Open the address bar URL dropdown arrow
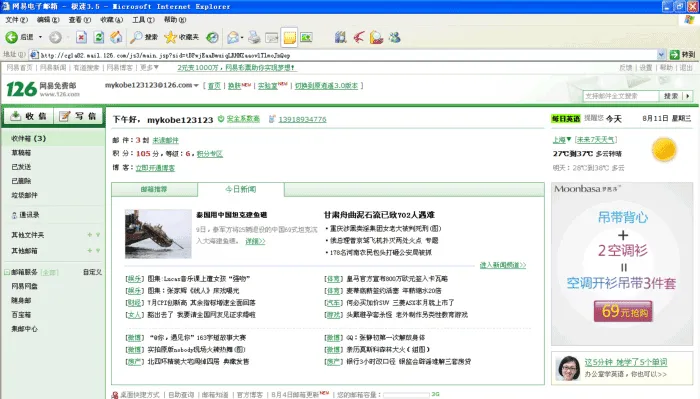Viewport: 700px width, 399px height. point(661,55)
